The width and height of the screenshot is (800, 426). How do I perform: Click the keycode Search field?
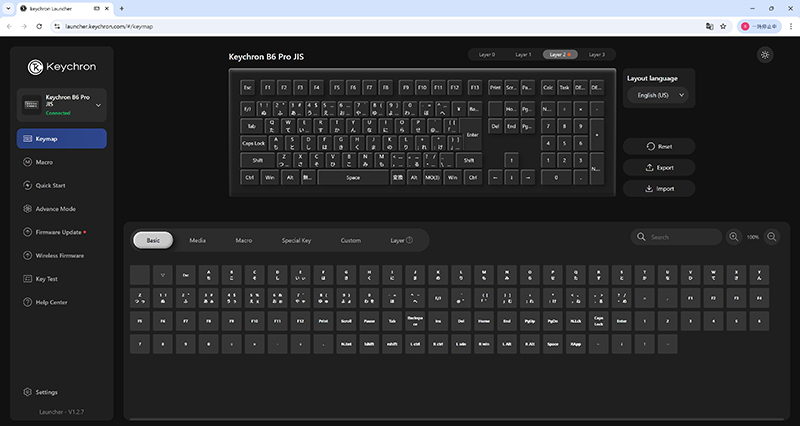677,237
